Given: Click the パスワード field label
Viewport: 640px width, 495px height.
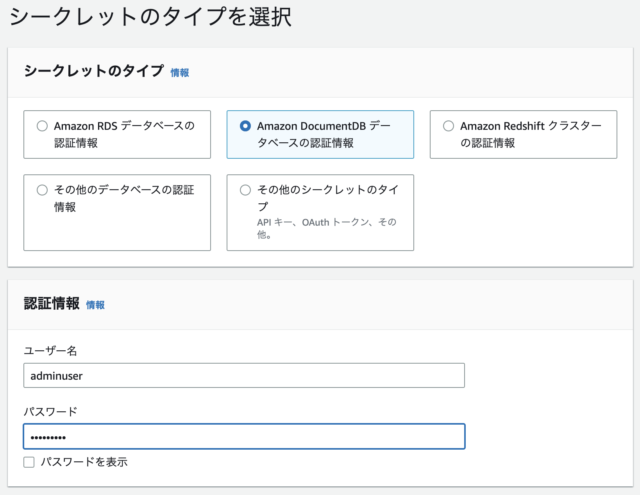Looking at the screenshot, I should pyautogui.click(x=50, y=411).
